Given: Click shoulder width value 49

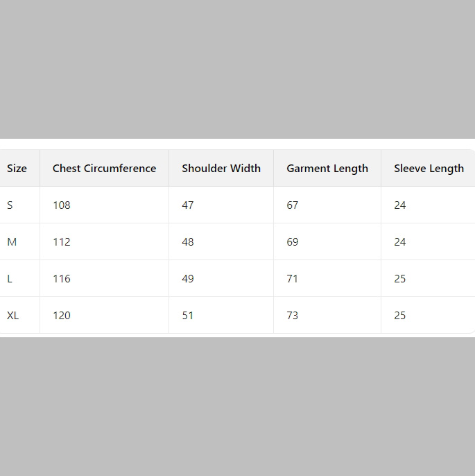Looking at the screenshot, I should tap(188, 279).
